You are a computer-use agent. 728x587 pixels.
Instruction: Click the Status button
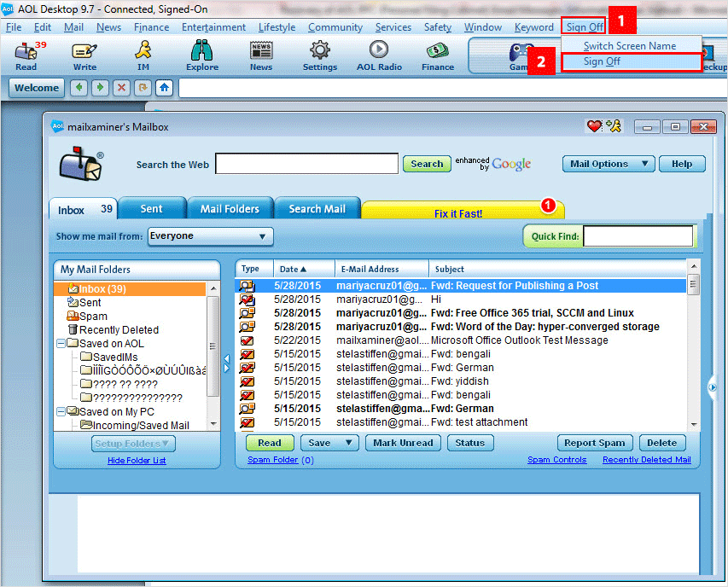pos(470,443)
